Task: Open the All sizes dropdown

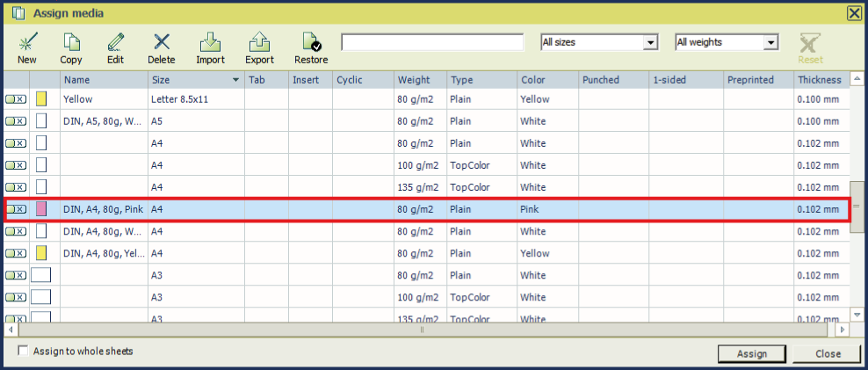Action: 599,42
